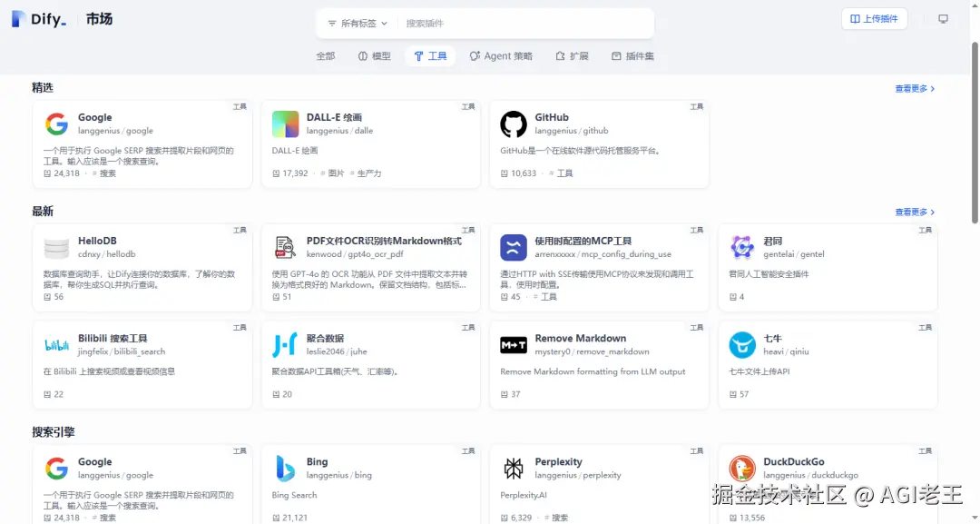Click the 生产力 tag on the DALL-E card

365,173
